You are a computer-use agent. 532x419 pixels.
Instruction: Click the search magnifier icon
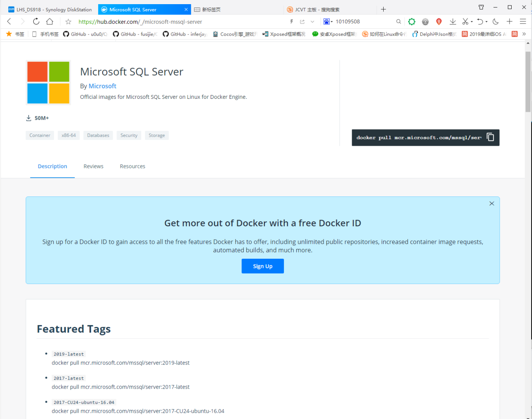pyautogui.click(x=399, y=22)
